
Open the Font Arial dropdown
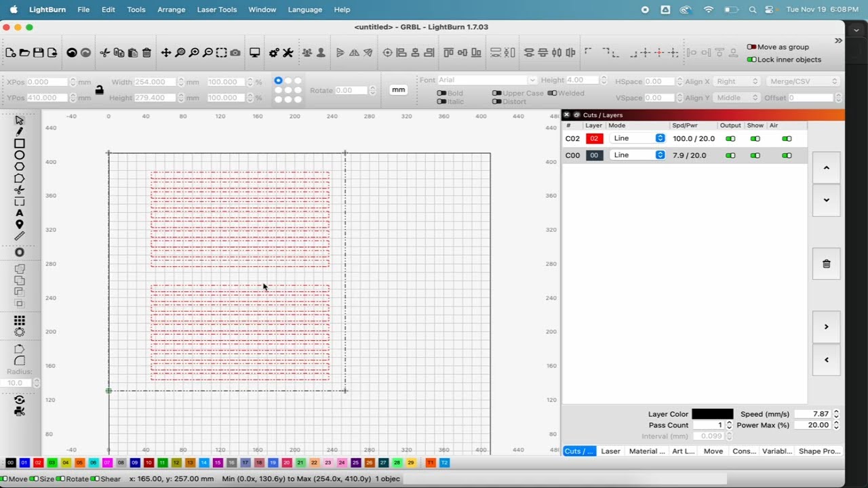coord(487,80)
